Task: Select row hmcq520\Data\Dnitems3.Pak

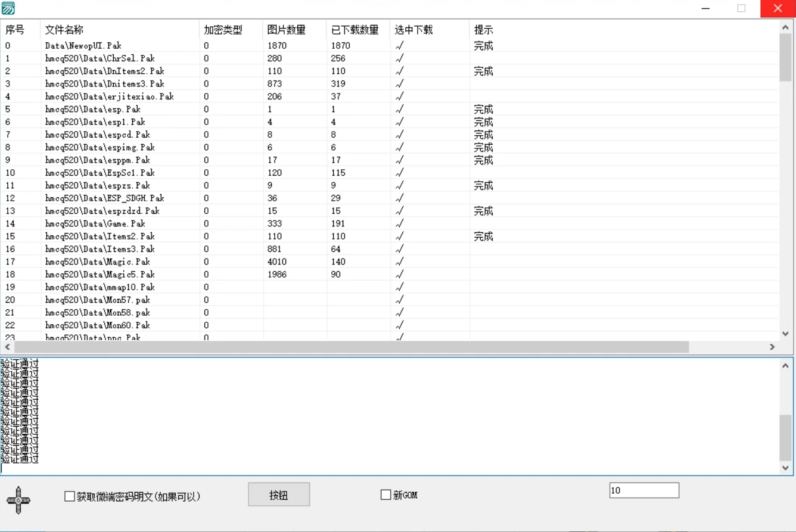Action: point(390,83)
